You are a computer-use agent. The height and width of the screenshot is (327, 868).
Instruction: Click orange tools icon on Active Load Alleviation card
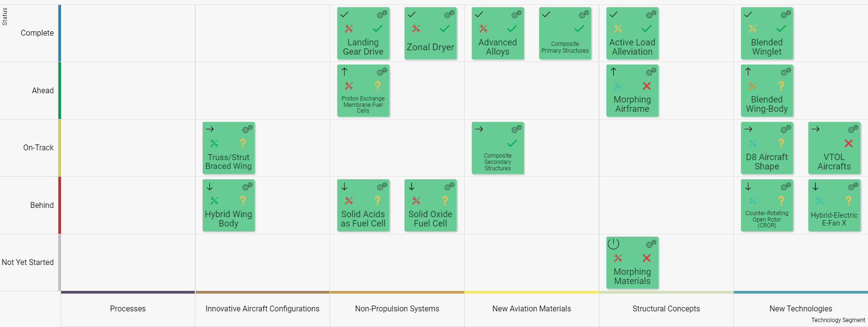pos(618,29)
